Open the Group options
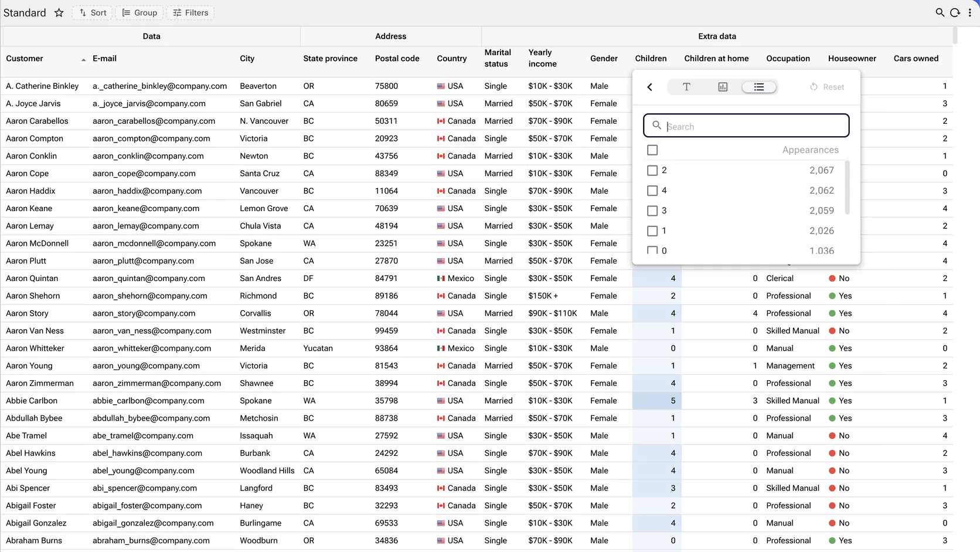Viewport: 980px width, 552px height. tap(139, 13)
